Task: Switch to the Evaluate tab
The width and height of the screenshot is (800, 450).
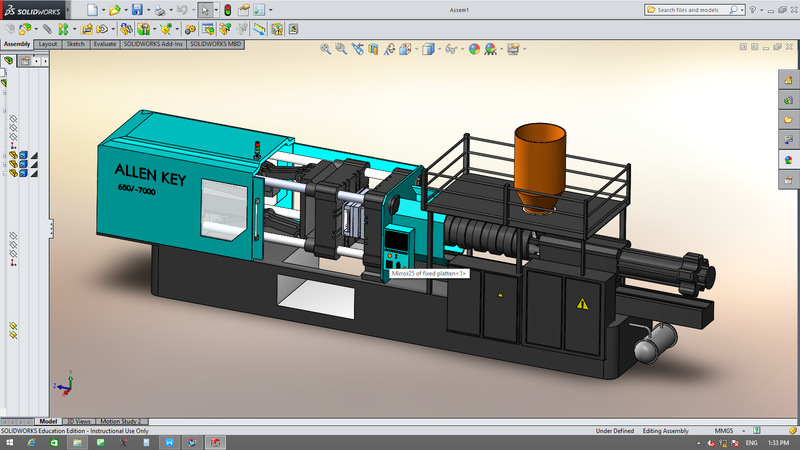Action: [x=105, y=44]
